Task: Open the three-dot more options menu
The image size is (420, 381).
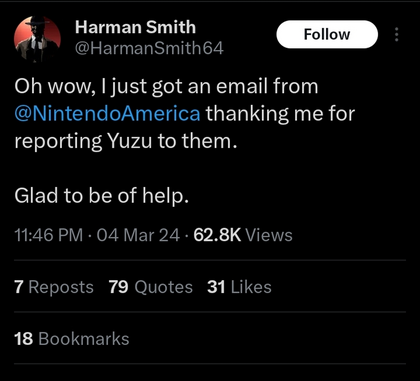Action: (x=396, y=35)
